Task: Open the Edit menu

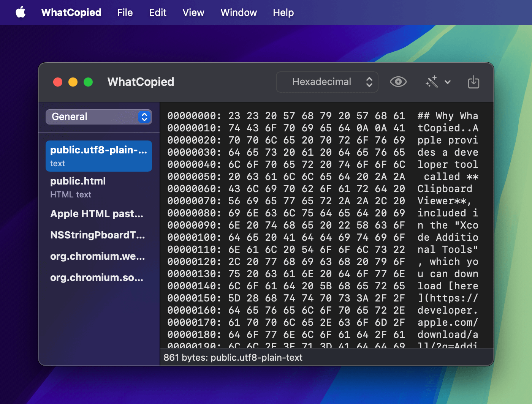Action: click(x=158, y=13)
